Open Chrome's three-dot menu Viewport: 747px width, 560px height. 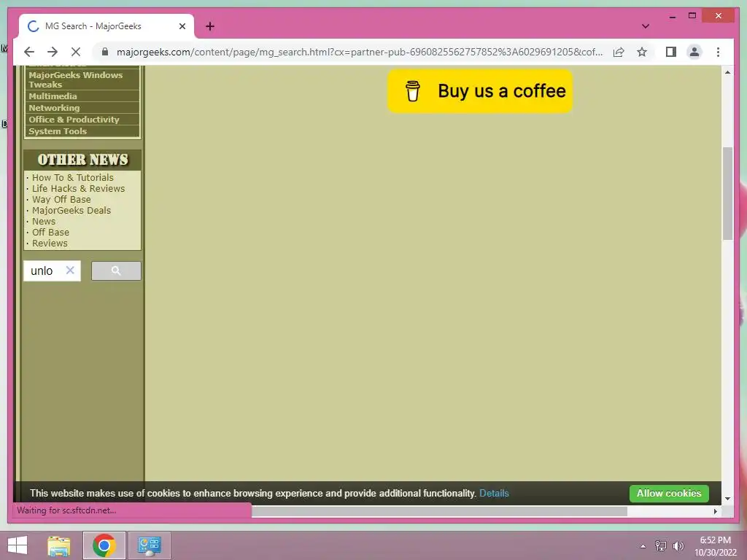[718, 52]
